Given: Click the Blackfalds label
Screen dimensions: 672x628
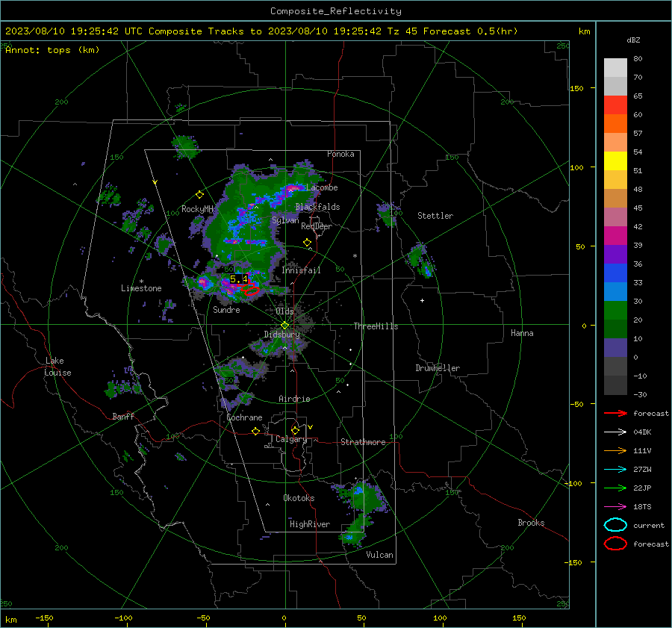Looking at the screenshot, I should coord(317,207).
